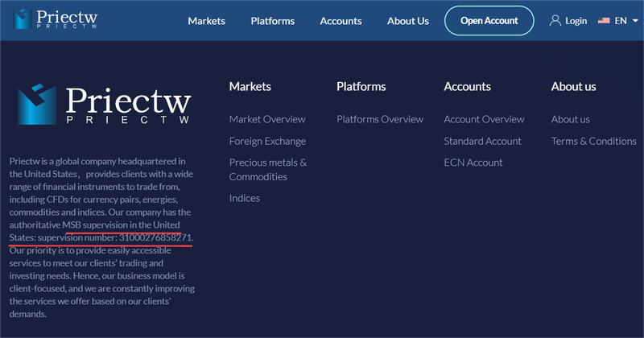
Task: Expand the EN language dropdown arrow
Action: point(635,21)
